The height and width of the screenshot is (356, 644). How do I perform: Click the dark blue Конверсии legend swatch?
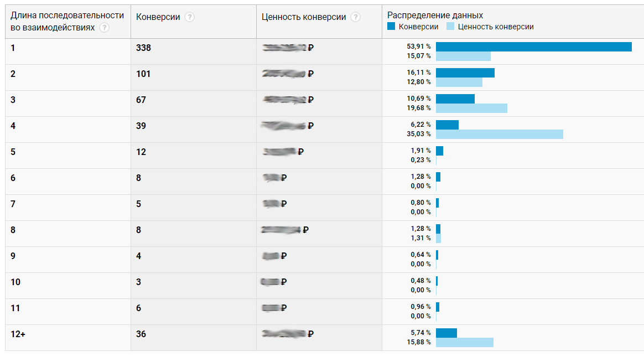(391, 27)
